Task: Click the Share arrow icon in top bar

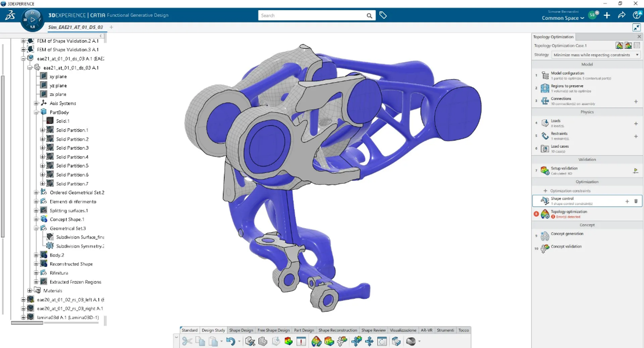Action: click(x=622, y=15)
